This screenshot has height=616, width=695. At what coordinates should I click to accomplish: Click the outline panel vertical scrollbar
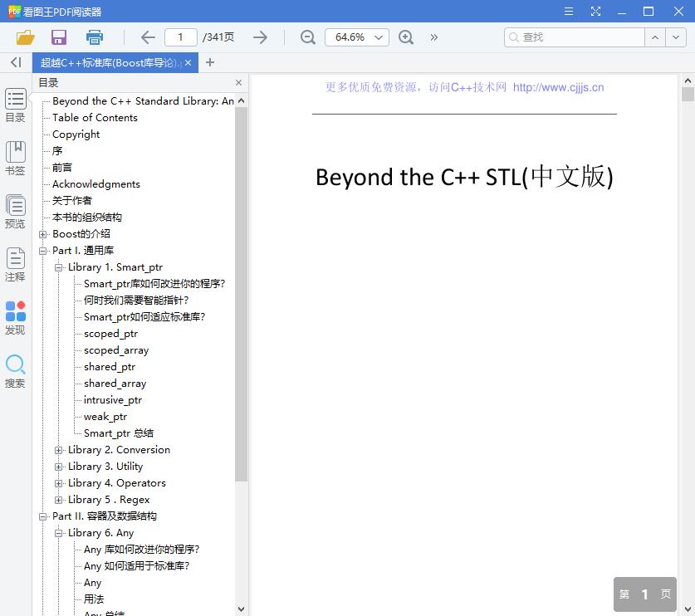[x=241, y=294]
